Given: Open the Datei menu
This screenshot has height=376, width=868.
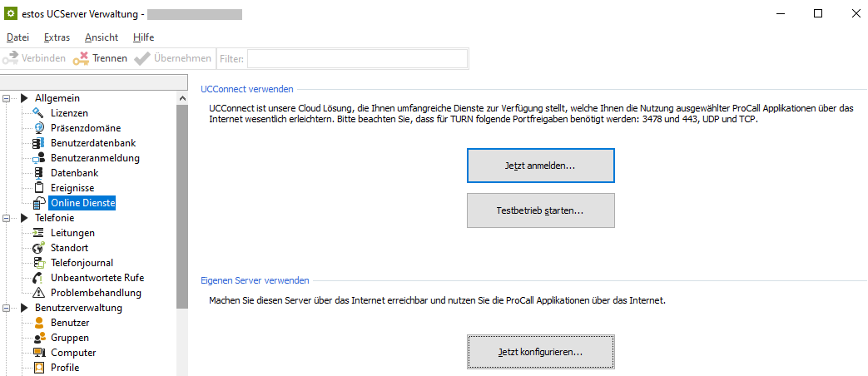Looking at the screenshot, I should pos(17,37).
